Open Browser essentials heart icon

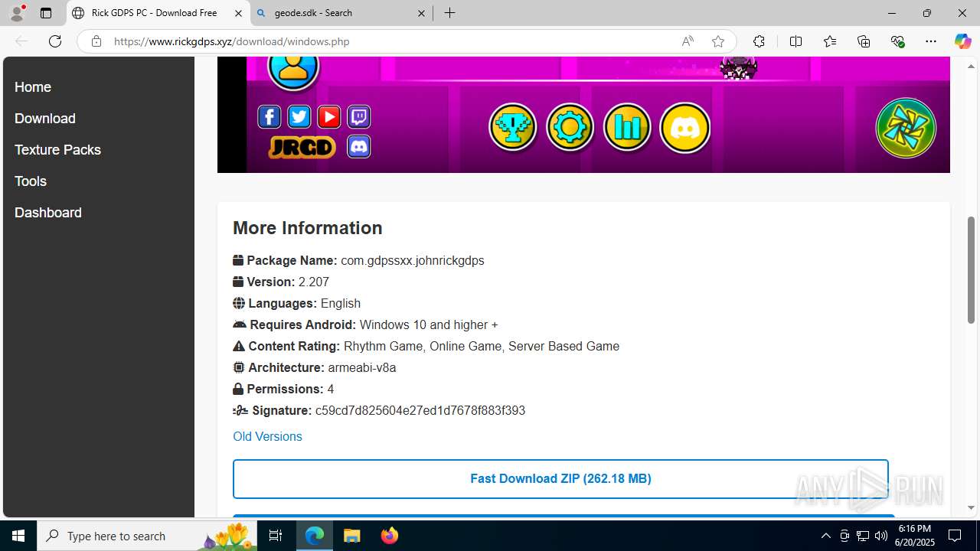897,41
